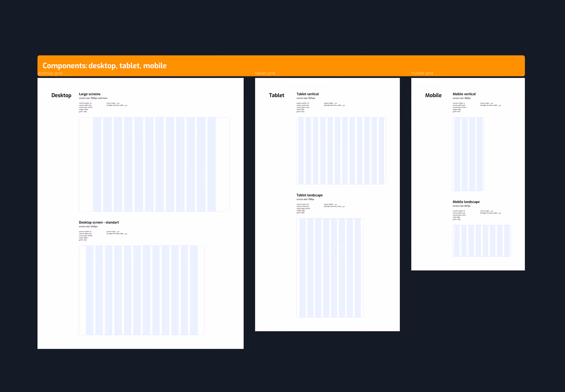
Task: Select the 'mobile grid' frame label
Action: (x=422, y=73)
